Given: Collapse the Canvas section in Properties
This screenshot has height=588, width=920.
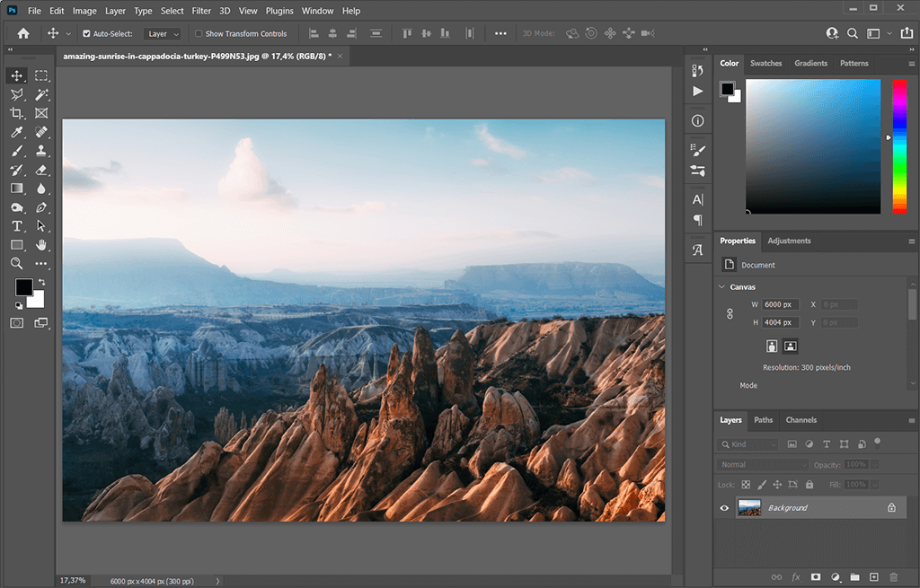Looking at the screenshot, I should pyautogui.click(x=721, y=287).
